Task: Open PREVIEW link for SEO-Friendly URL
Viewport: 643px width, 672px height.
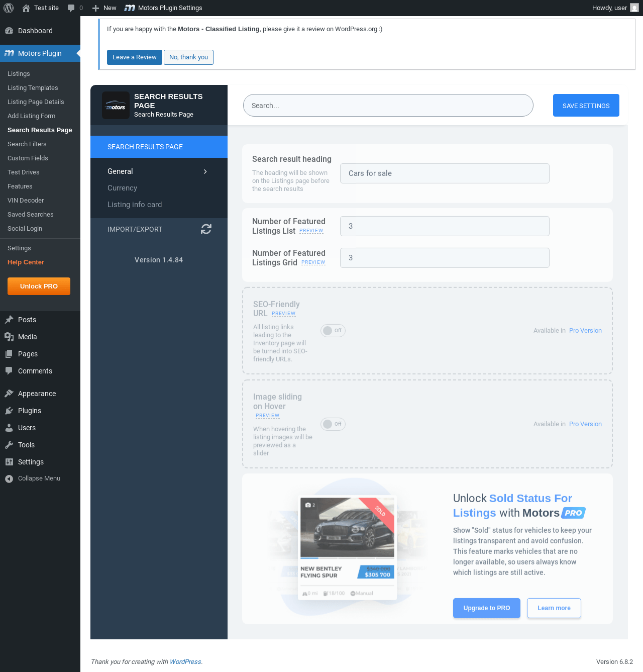Action: [x=284, y=314]
